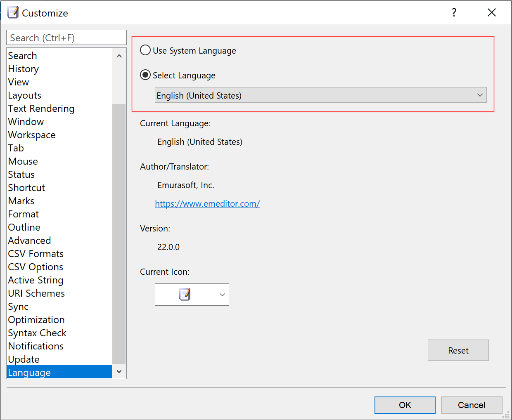Image resolution: width=512 pixels, height=420 pixels.
Task: Choose the Select Language radio option
Action: click(x=178, y=75)
